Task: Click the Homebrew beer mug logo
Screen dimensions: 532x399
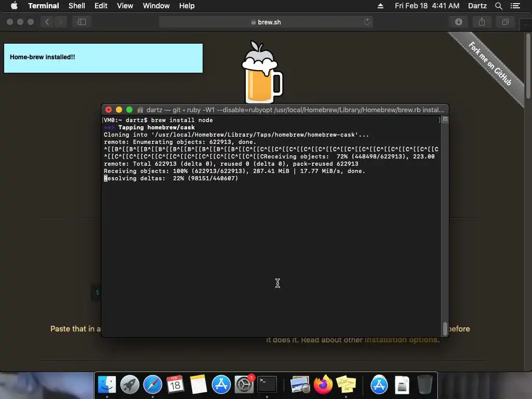Action: [x=262, y=72]
